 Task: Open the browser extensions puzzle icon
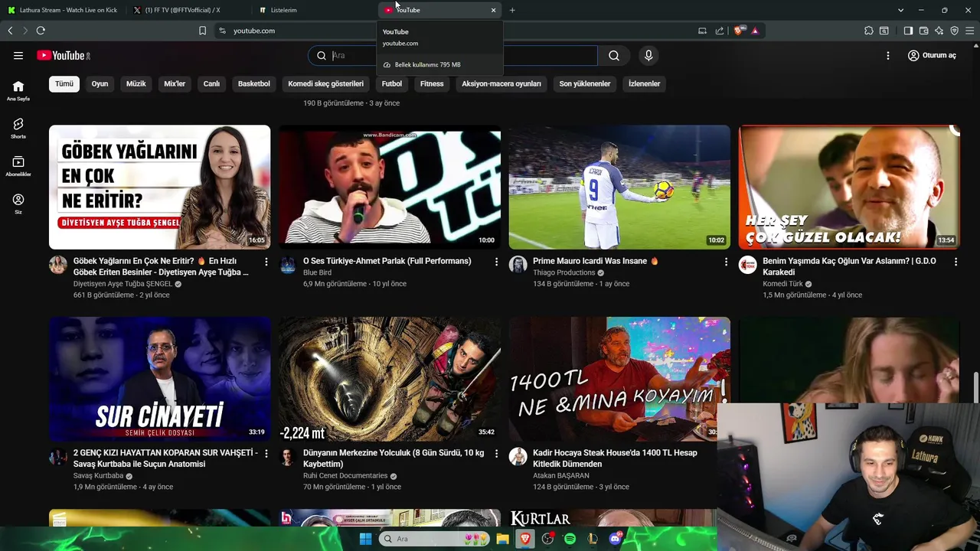pyautogui.click(x=868, y=31)
